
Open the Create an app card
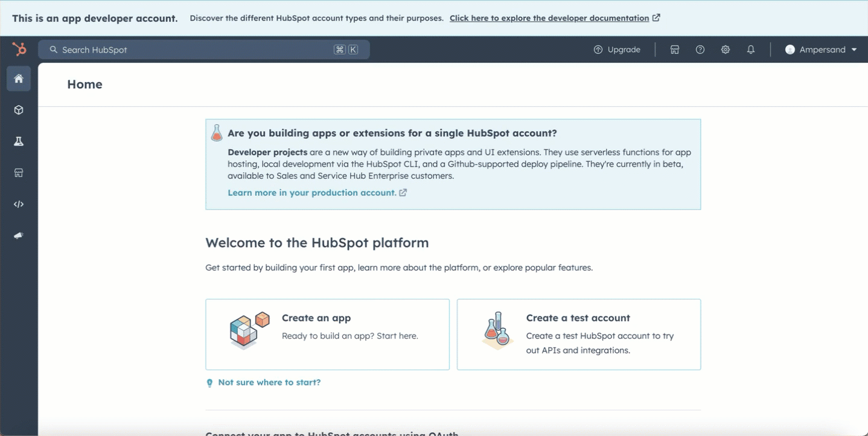[327, 335]
